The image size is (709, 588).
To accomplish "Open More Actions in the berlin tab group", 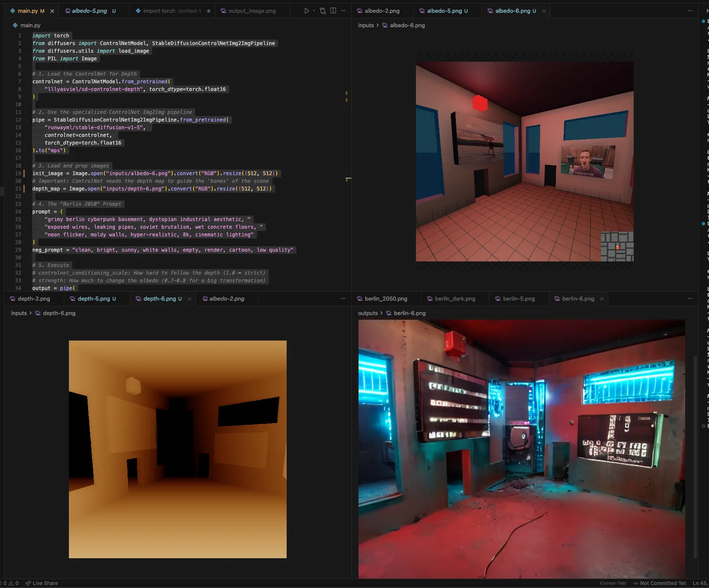I will coord(690,299).
